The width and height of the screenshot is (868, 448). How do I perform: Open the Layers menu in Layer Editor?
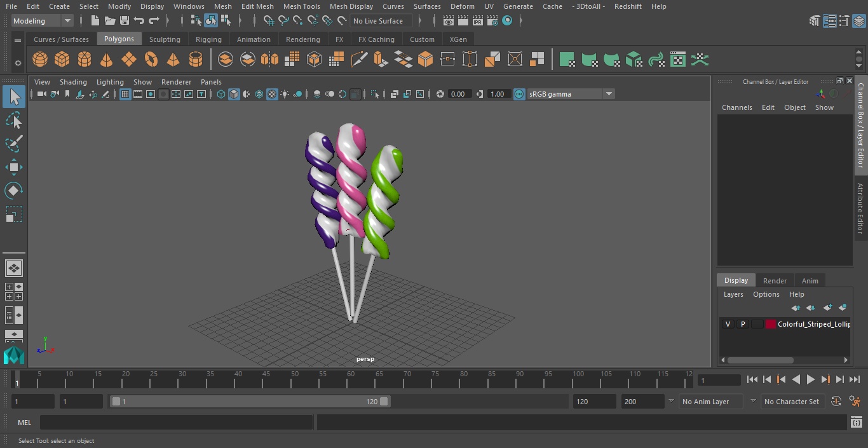tap(733, 294)
